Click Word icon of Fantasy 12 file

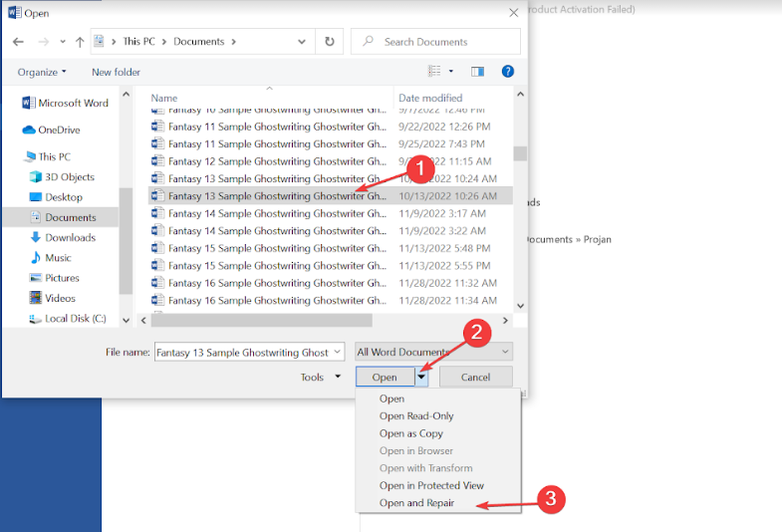point(157,161)
